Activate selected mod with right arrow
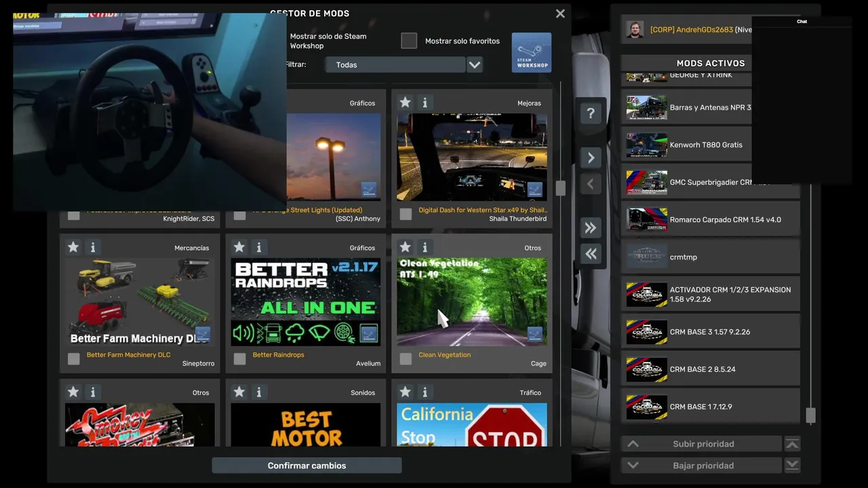 click(591, 158)
